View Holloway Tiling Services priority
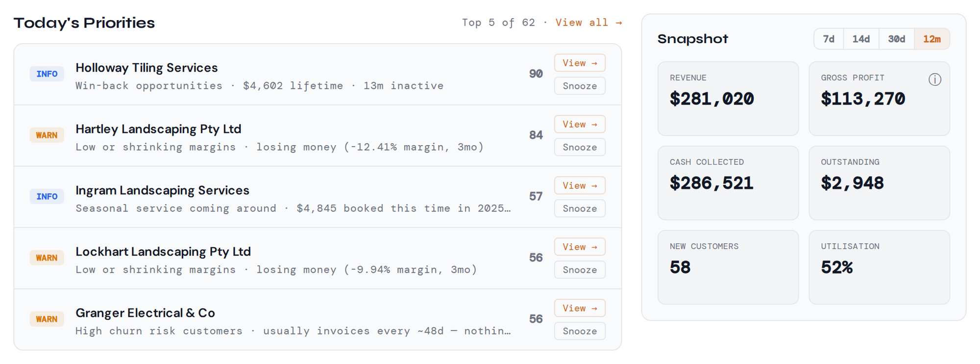 pyautogui.click(x=580, y=63)
